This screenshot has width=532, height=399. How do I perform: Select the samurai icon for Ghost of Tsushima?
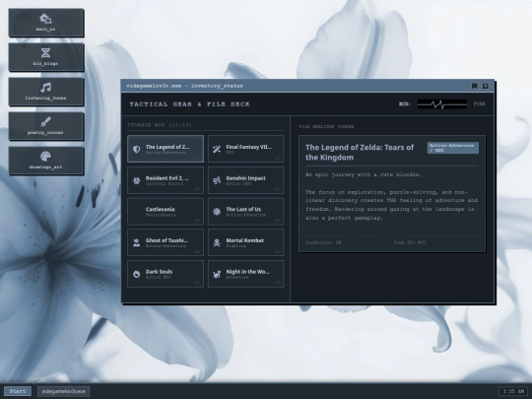point(136,242)
